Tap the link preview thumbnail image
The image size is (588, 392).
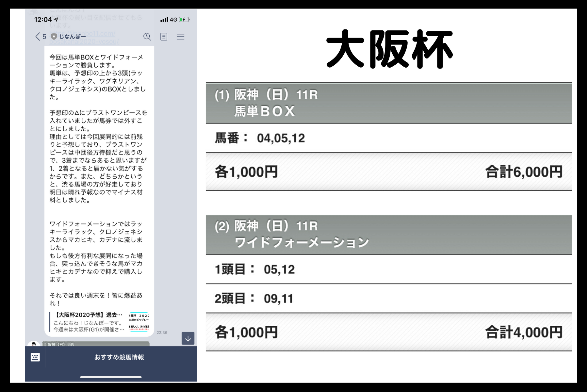point(139,322)
